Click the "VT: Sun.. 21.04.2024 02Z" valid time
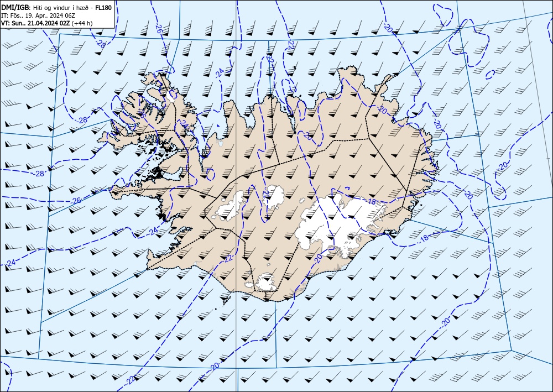 point(35,23)
